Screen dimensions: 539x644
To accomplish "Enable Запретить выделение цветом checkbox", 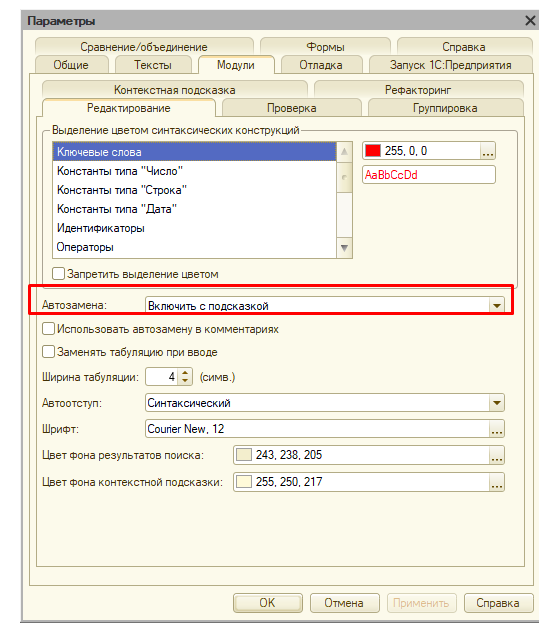I will pyautogui.click(x=58, y=274).
